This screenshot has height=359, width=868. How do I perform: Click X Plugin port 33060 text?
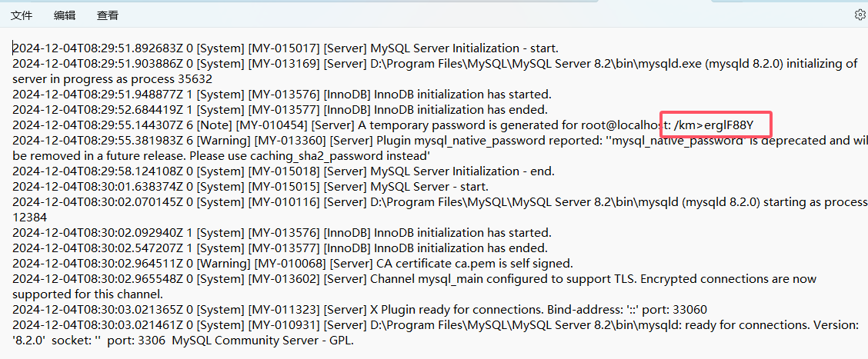[689, 309]
